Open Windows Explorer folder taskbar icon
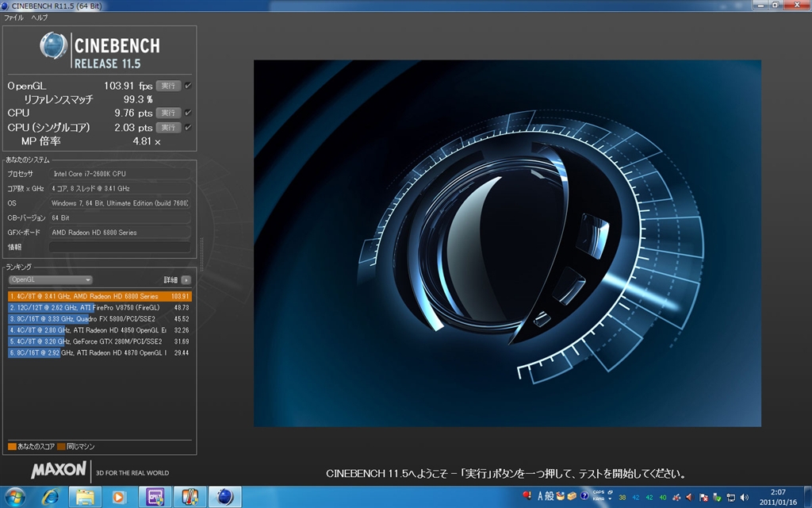812x508 pixels. (x=86, y=497)
